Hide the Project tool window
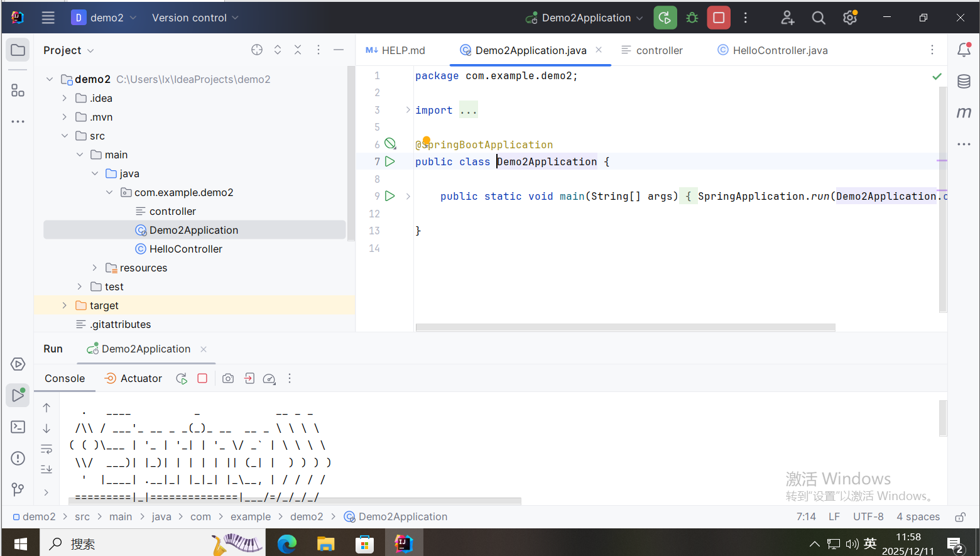Screen dimensions: 980x556 pyautogui.click(x=339, y=50)
